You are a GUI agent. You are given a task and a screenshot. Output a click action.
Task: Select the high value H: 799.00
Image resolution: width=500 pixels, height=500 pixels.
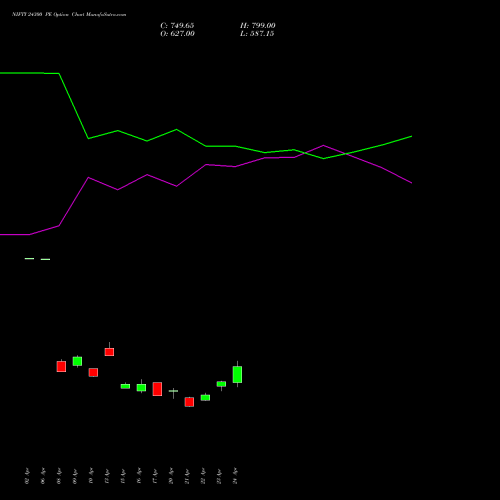coord(258,26)
